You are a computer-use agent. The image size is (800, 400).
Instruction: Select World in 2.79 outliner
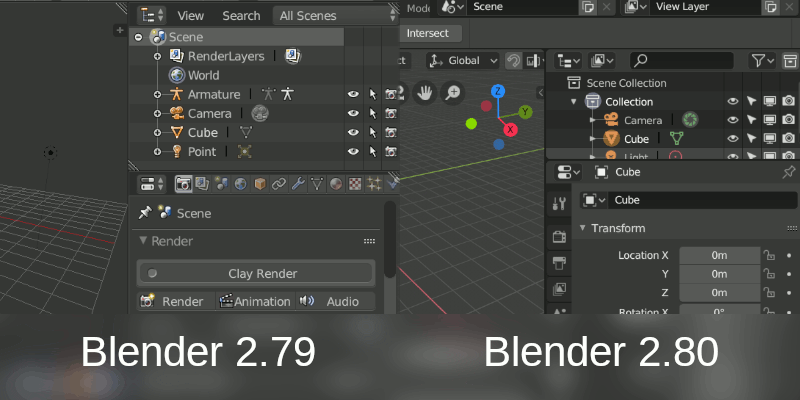click(204, 75)
